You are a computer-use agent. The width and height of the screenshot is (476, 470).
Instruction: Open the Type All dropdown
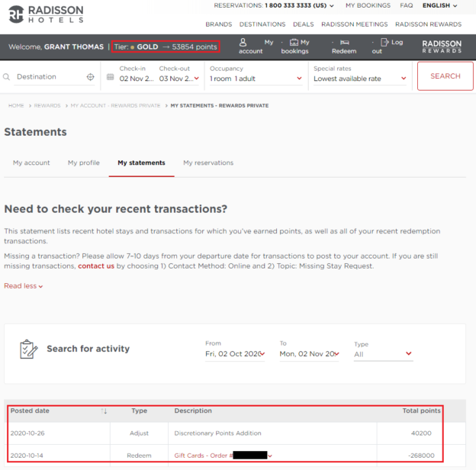384,354
